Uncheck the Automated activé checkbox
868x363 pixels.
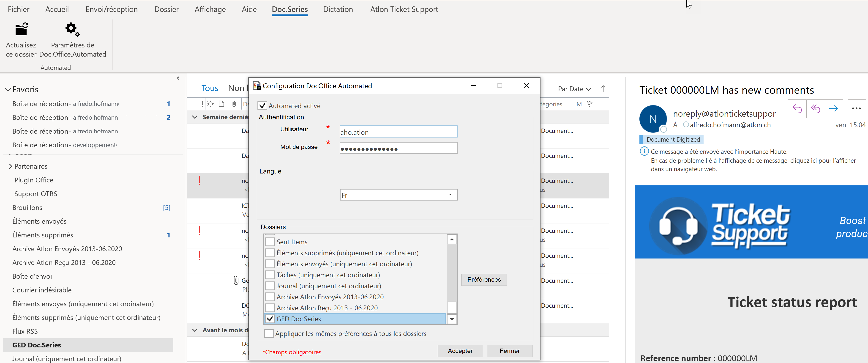(262, 106)
